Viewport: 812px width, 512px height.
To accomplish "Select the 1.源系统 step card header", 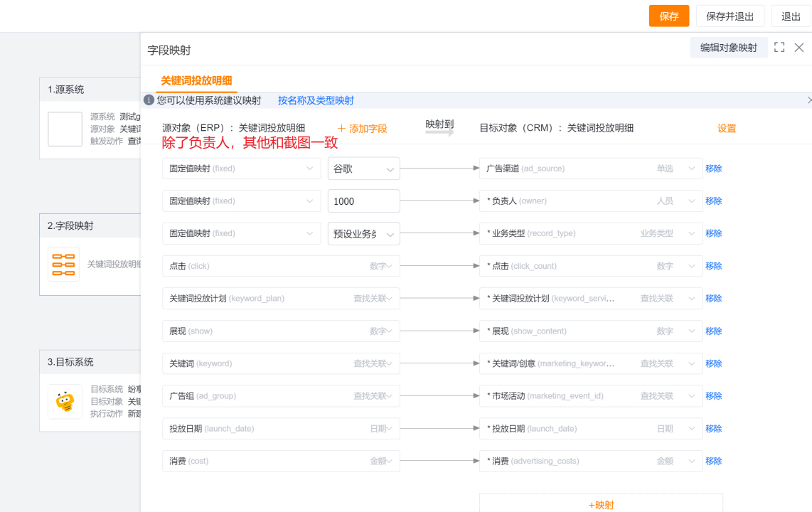I will 90,90.
